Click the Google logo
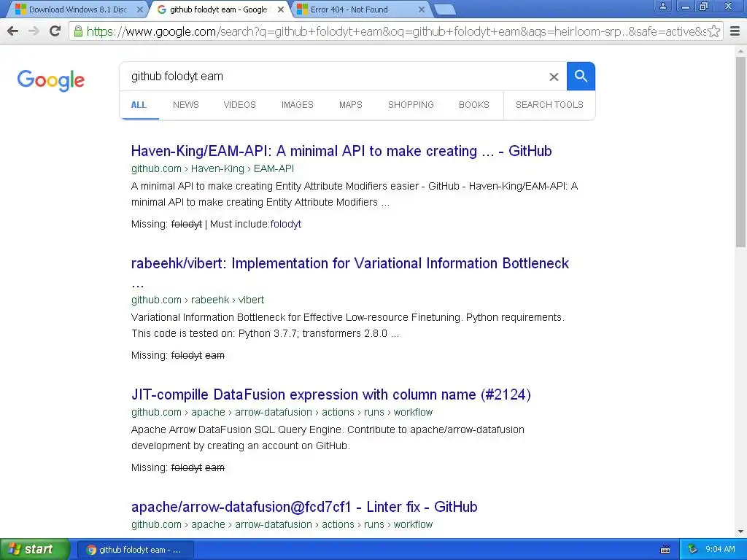The image size is (747, 560). (x=51, y=80)
